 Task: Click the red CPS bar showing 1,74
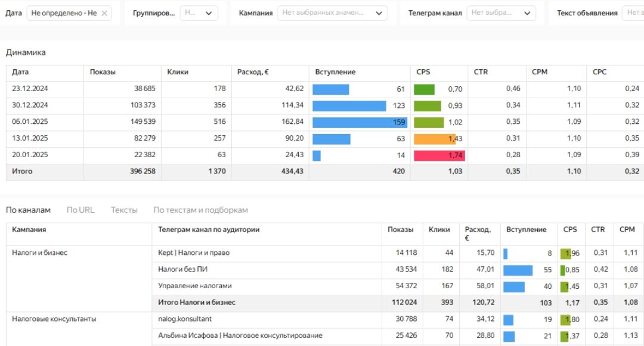pos(439,155)
